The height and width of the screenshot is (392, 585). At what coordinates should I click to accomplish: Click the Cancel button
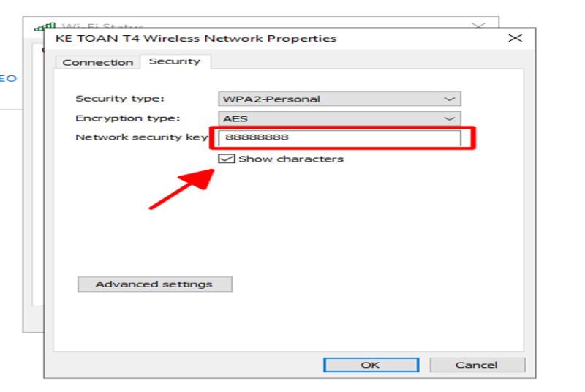478,365
